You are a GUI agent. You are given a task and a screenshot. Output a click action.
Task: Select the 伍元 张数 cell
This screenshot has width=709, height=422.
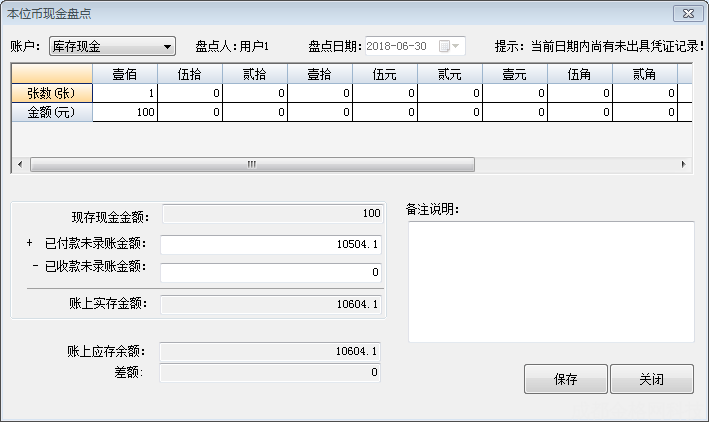385,93
